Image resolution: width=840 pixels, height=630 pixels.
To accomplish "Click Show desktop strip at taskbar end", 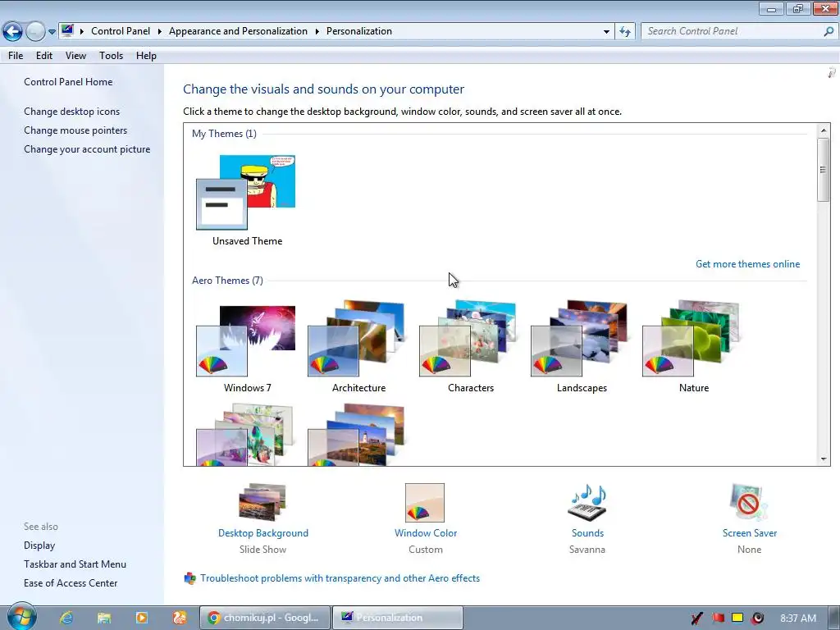I will point(834,618).
